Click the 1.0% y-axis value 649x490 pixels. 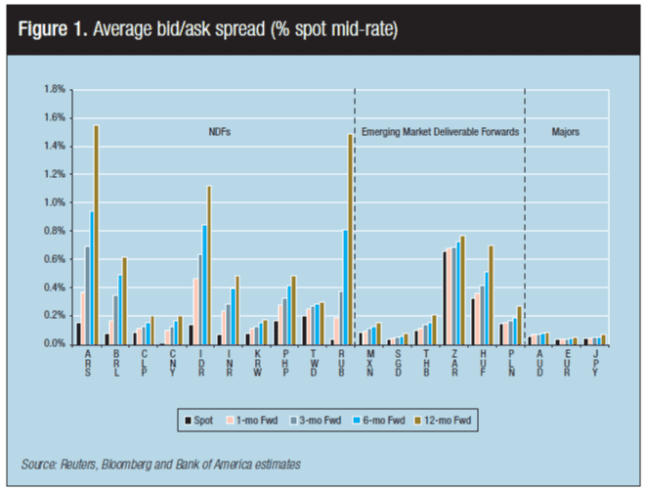coord(55,202)
